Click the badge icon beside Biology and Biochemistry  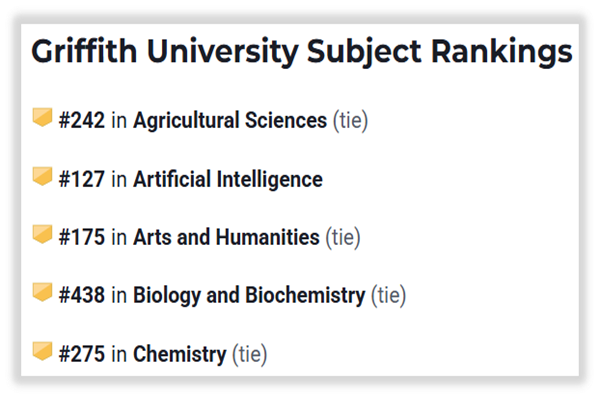(43, 293)
